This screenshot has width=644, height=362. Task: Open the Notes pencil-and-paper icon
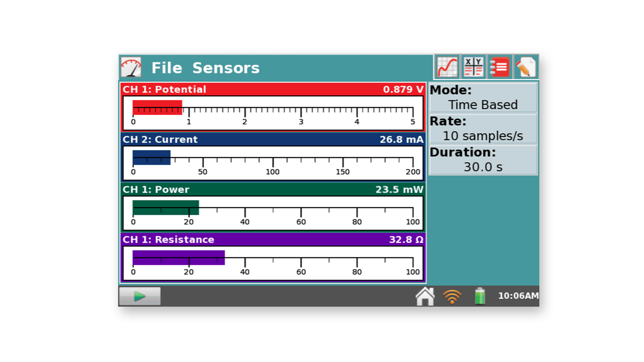[x=526, y=67]
